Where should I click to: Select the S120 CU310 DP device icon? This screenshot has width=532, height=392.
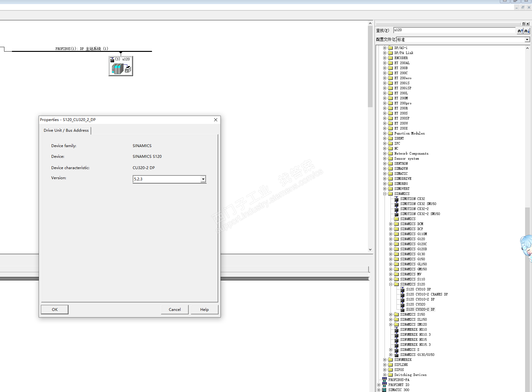[402, 289]
